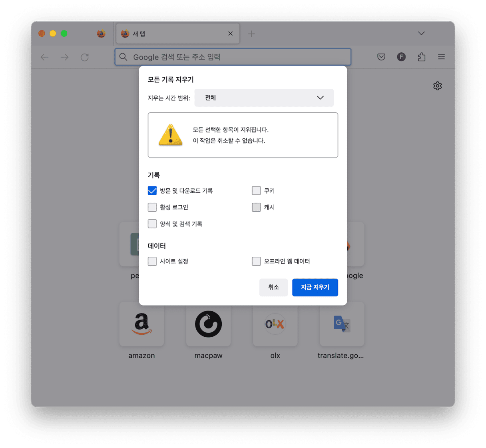
Task: Select the 새 탭 tab
Action: coord(178,34)
